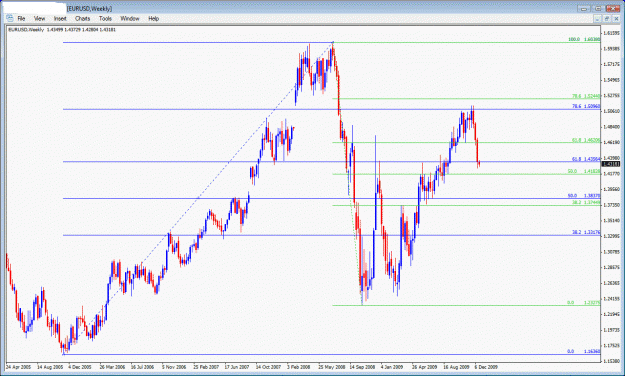Open the Insert menu
This screenshot has height=376, width=625.
coord(60,18)
